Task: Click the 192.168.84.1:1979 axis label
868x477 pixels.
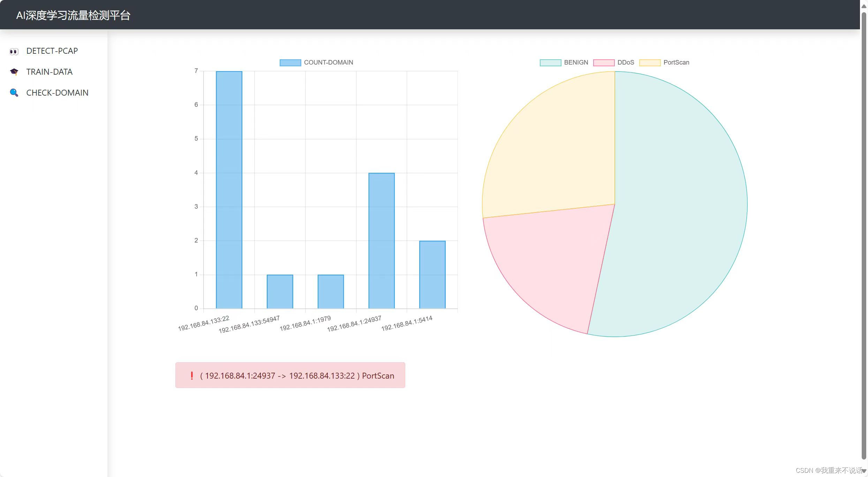Action: pyautogui.click(x=305, y=323)
